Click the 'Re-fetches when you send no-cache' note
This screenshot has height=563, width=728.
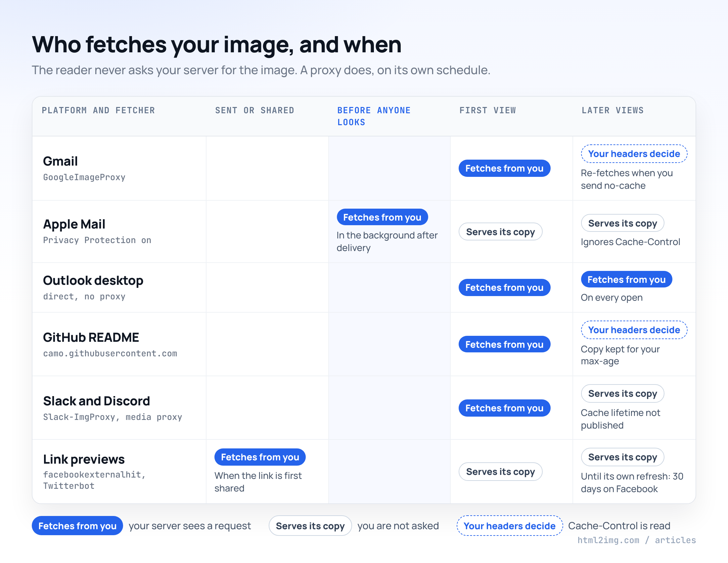pyautogui.click(x=627, y=179)
